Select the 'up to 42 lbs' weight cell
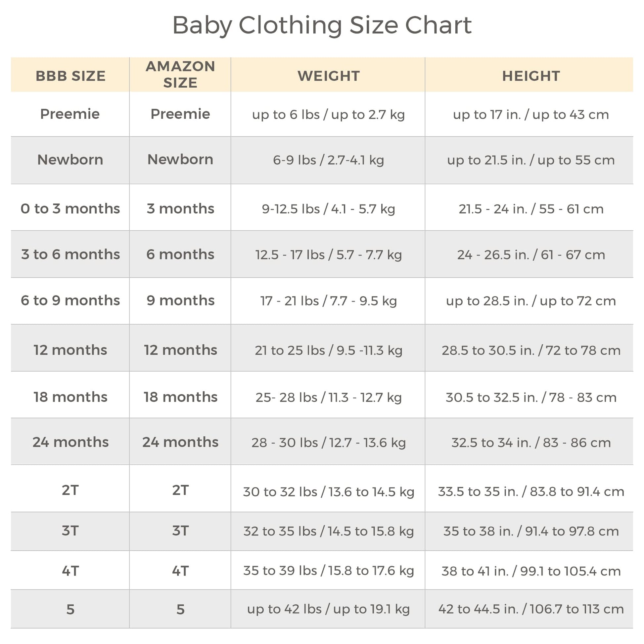 tap(328, 609)
